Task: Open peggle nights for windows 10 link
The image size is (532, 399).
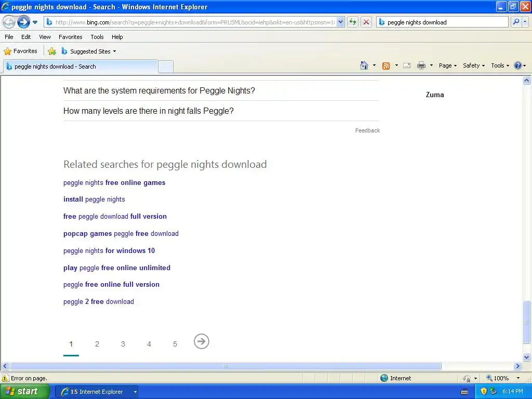Action: 109,251
